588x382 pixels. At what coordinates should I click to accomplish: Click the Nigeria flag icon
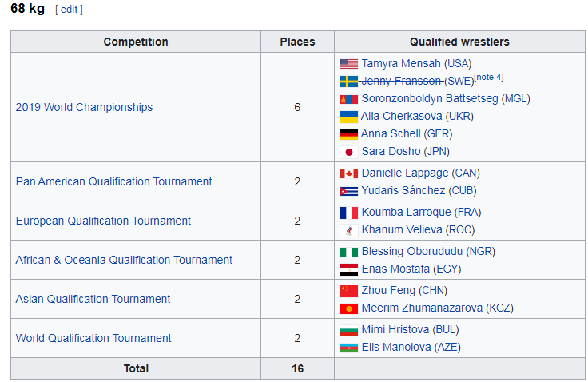tap(349, 252)
